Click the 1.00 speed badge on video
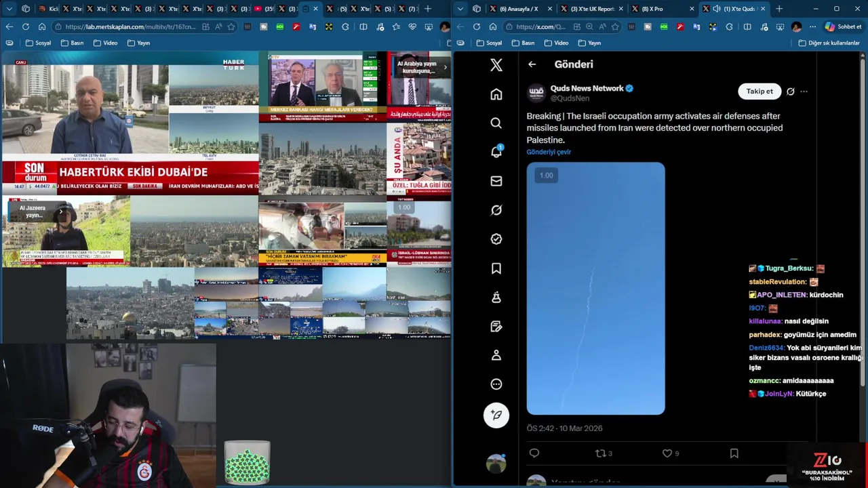The height and width of the screenshot is (488, 868). coord(546,176)
